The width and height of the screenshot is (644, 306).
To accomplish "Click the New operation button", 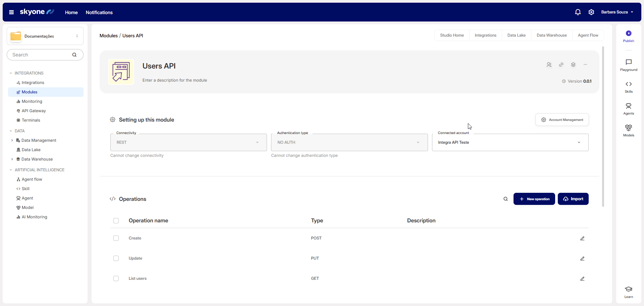I will (x=534, y=199).
